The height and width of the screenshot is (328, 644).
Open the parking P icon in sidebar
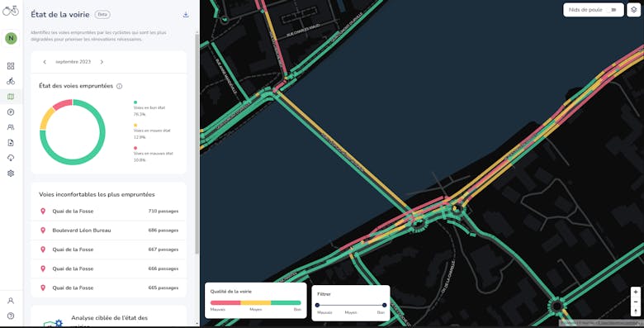11,112
